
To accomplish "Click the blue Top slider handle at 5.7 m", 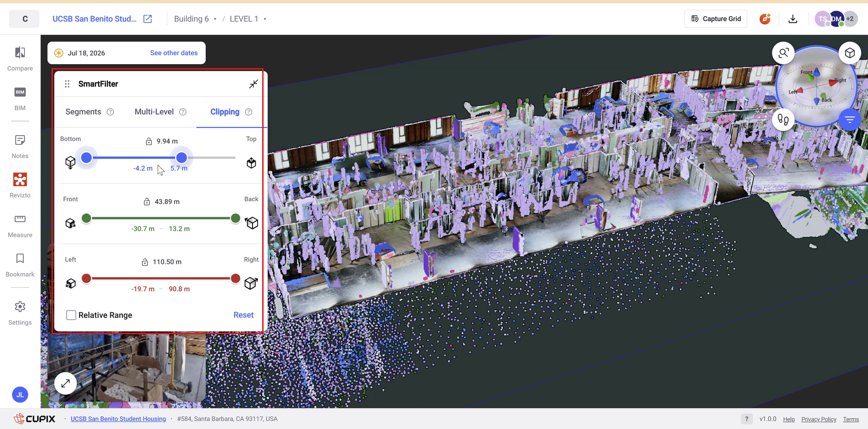I will [181, 158].
